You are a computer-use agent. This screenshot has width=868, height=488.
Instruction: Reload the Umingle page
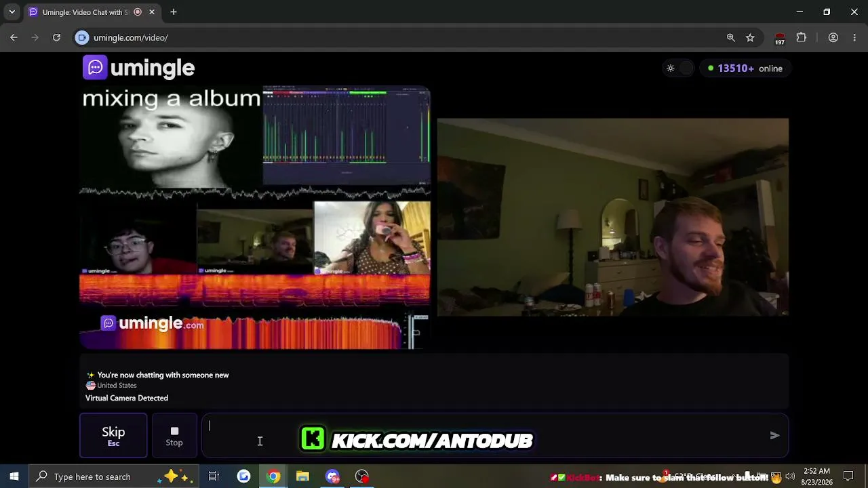tap(56, 38)
